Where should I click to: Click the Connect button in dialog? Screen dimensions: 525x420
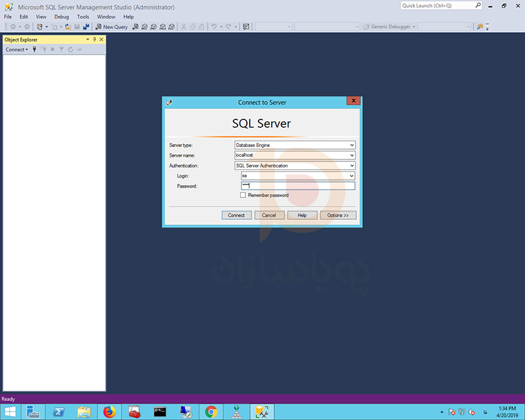(x=236, y=215)
